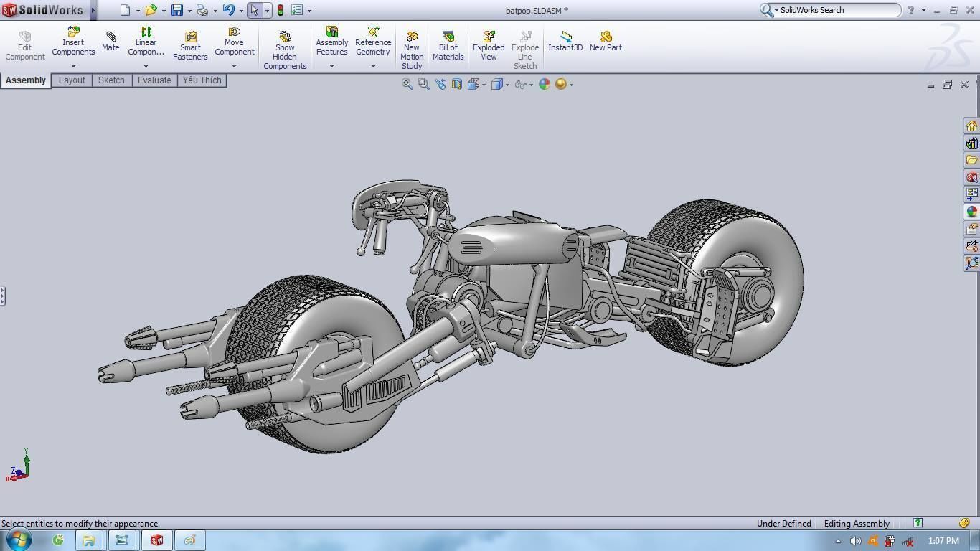Click the New Part button
The image size is (980, 551).
606,41
